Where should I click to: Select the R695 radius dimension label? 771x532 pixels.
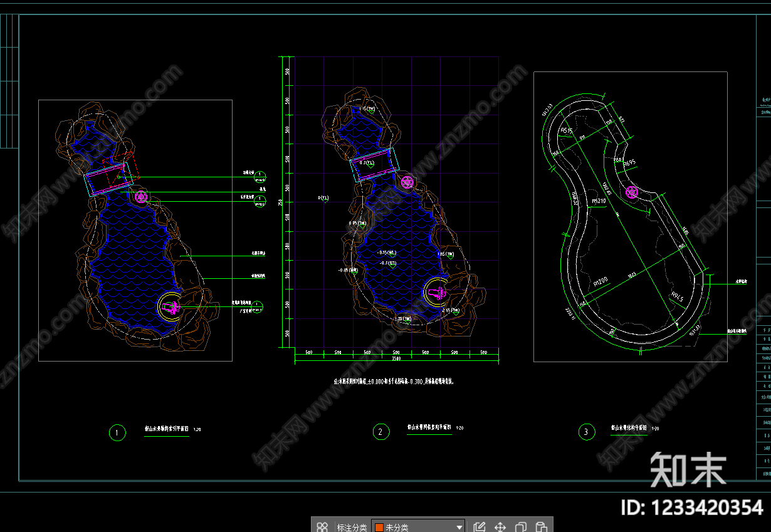(x=629, y=162)
